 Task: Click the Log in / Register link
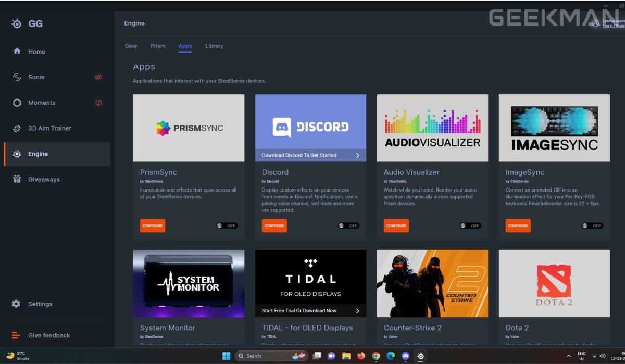(614, 26)
